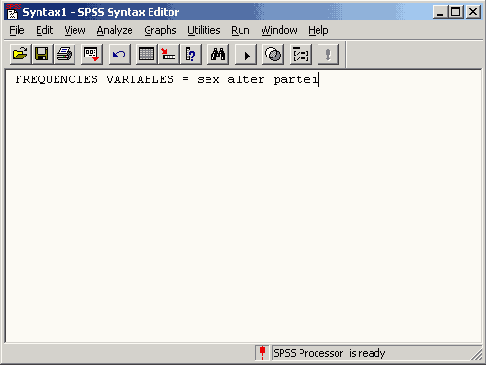Click the Designate Window exclamation icon
The height and width of the screenshot is (365, 486).
(x=328, y=54)
